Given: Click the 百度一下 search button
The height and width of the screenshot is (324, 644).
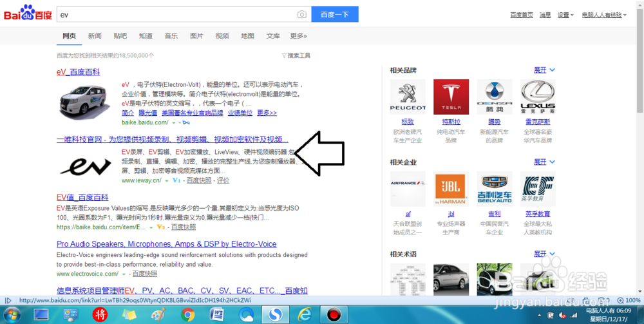Looking at the screenshot, I should [x=335, y=14].
